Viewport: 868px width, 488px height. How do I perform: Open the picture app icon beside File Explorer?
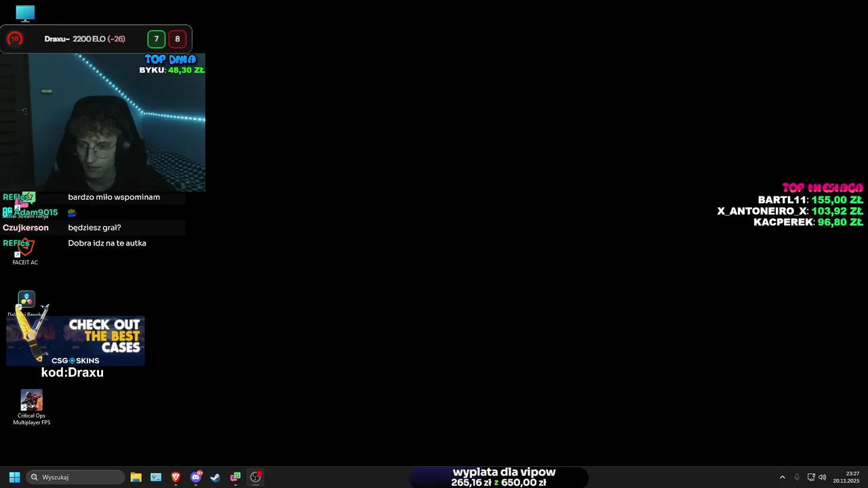pyautogui.click(x=156, y=477)
